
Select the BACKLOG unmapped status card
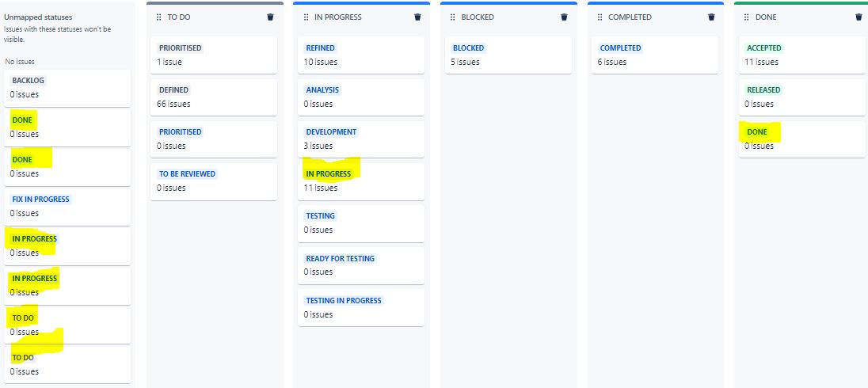click(67, 88)
